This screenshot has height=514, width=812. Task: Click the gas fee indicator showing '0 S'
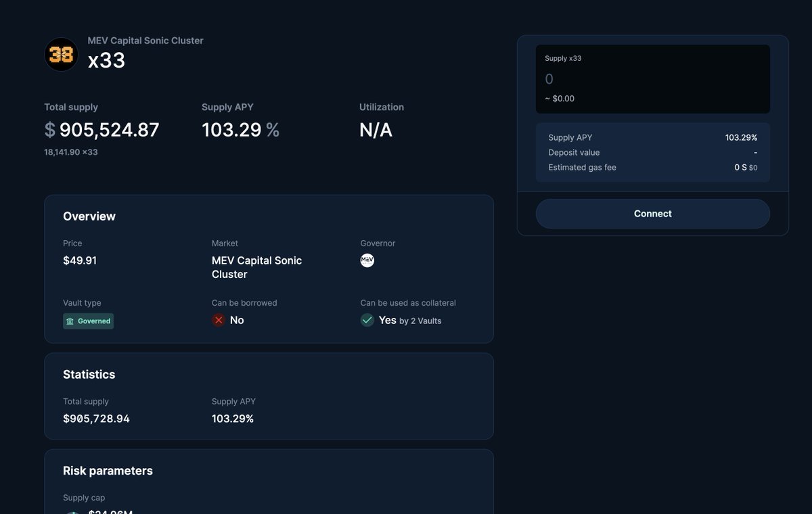click(x=740, y=167)
